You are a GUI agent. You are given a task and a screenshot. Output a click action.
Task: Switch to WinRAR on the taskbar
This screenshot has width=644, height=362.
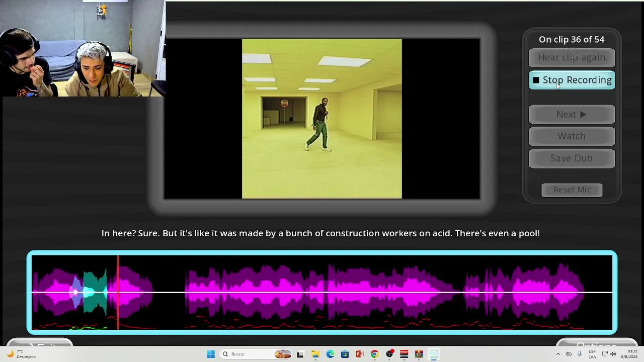[x=419, y=354]
